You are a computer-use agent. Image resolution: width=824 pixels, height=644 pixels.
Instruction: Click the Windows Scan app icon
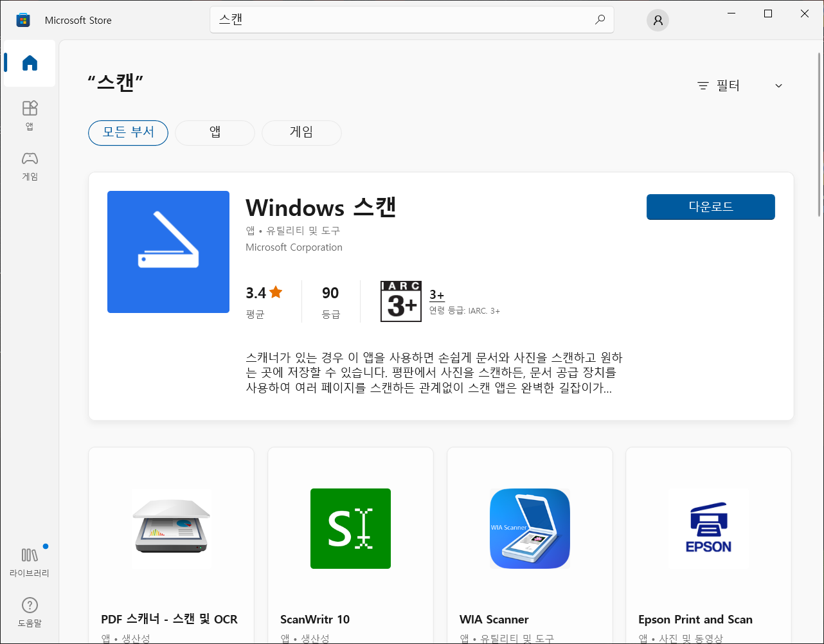[168, 252]
